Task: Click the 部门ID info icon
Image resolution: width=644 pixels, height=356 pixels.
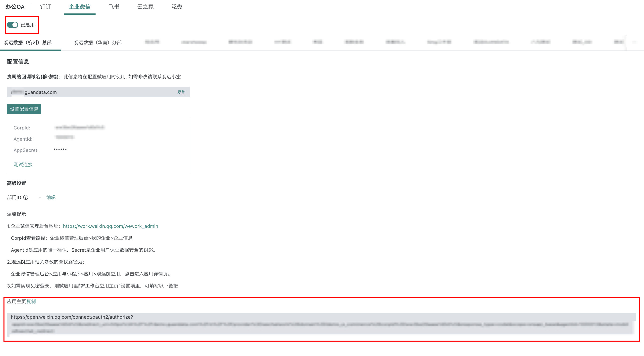Action: [26, 197]
